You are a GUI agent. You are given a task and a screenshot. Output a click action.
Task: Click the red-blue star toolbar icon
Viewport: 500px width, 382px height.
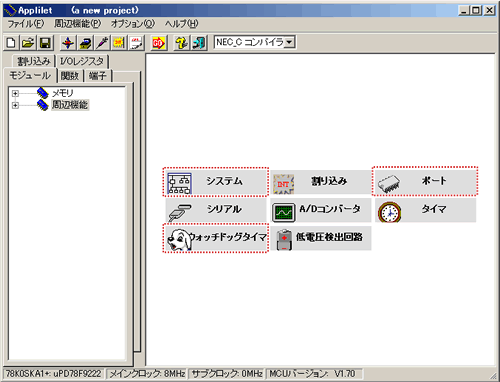tap(68, 43)
